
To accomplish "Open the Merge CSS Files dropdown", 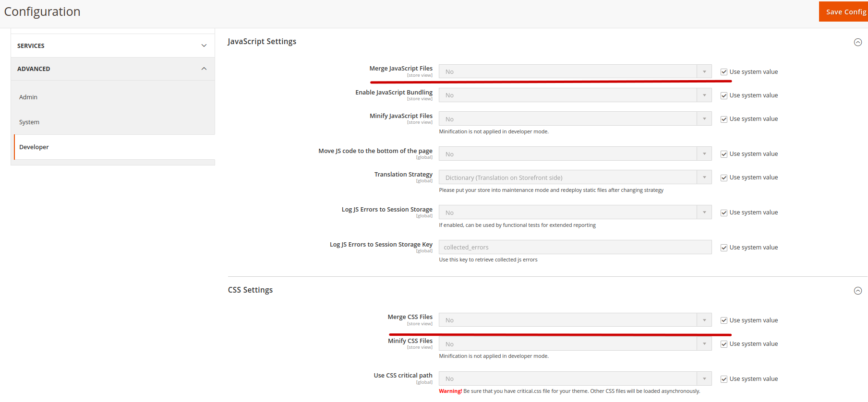I will (574, 320).
